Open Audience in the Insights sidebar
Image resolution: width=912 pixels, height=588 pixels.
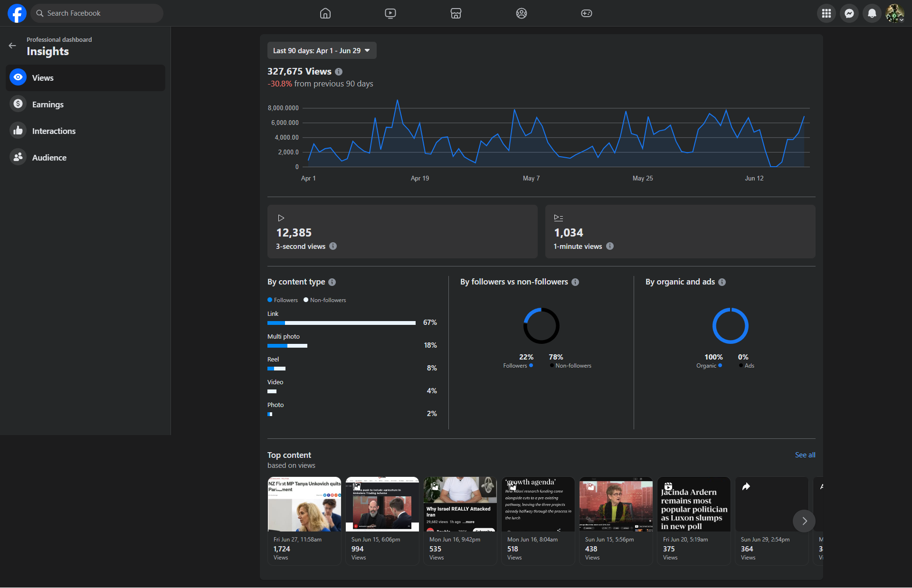pos(49,158)
